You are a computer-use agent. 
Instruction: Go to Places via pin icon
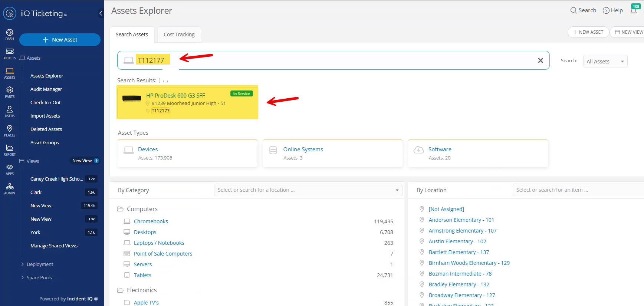(10, 131)
